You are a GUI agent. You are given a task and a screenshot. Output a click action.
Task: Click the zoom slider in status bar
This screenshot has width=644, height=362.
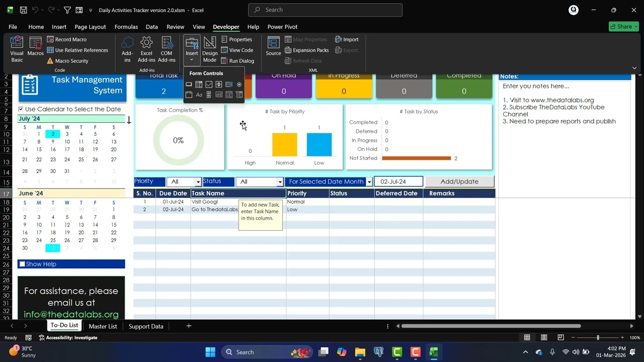point(598,337)
